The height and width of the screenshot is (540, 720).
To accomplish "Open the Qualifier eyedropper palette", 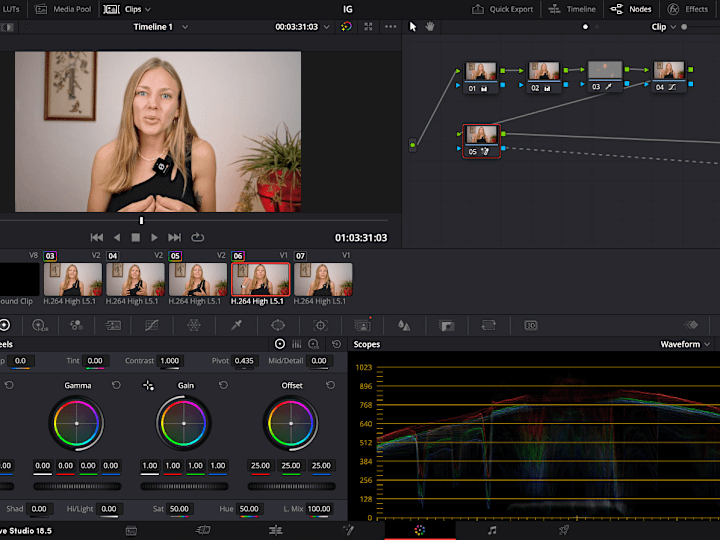I will pyautogui.click(x=236, y=326).
